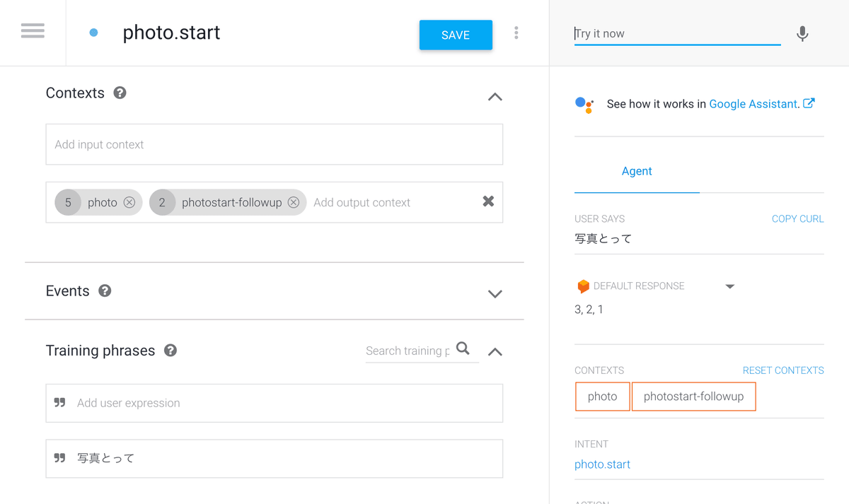Click the SAVE button
Screen dimensions: 849x504
(456, 35)
